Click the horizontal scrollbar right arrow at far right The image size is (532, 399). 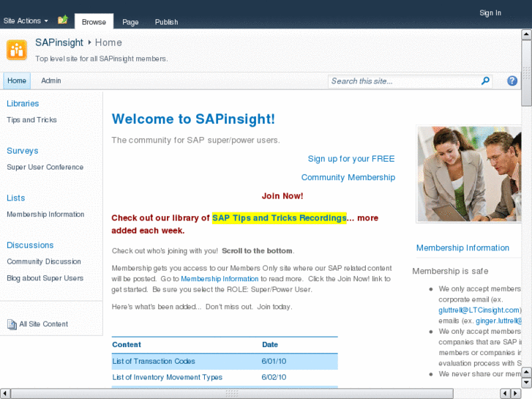click(516, 394)
